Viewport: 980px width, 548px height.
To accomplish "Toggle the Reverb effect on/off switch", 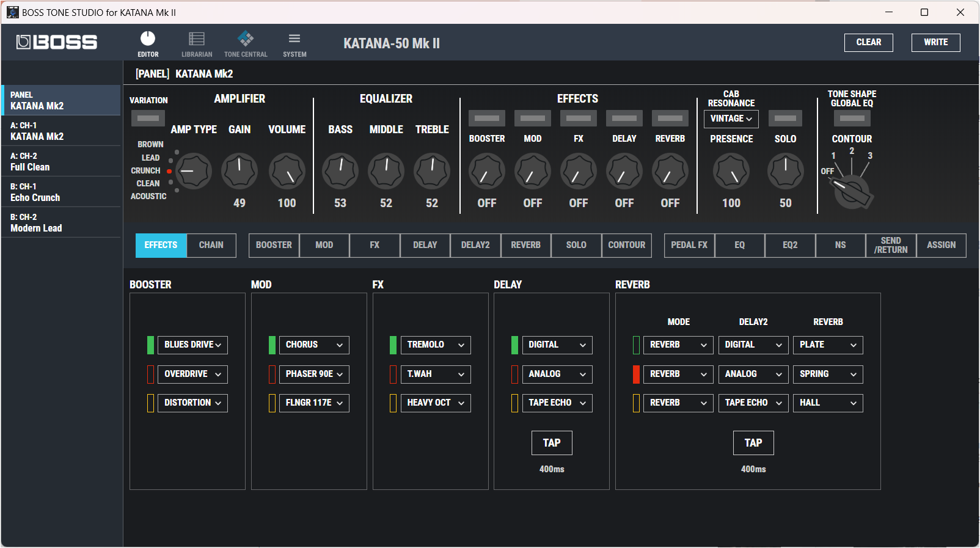I will point(670,118).
